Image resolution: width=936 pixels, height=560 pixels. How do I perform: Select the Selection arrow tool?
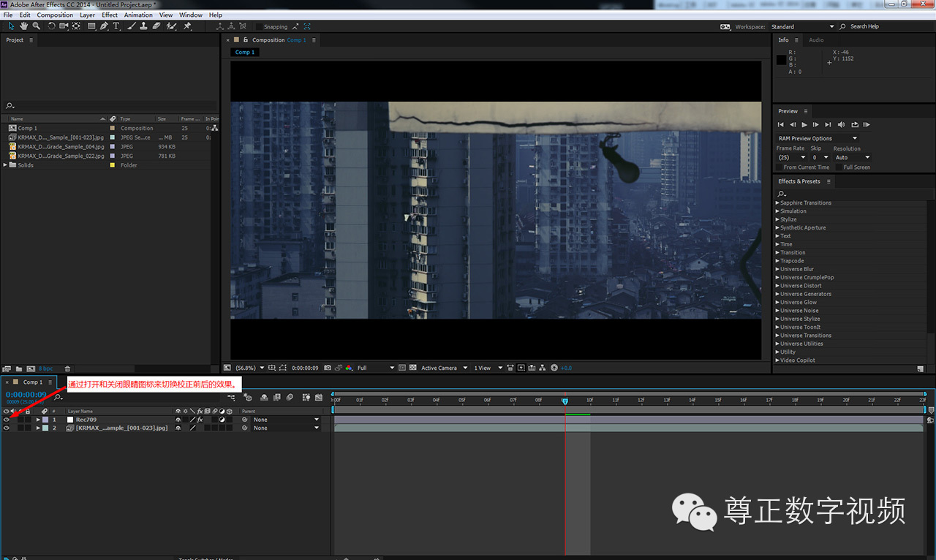[11, 26]
